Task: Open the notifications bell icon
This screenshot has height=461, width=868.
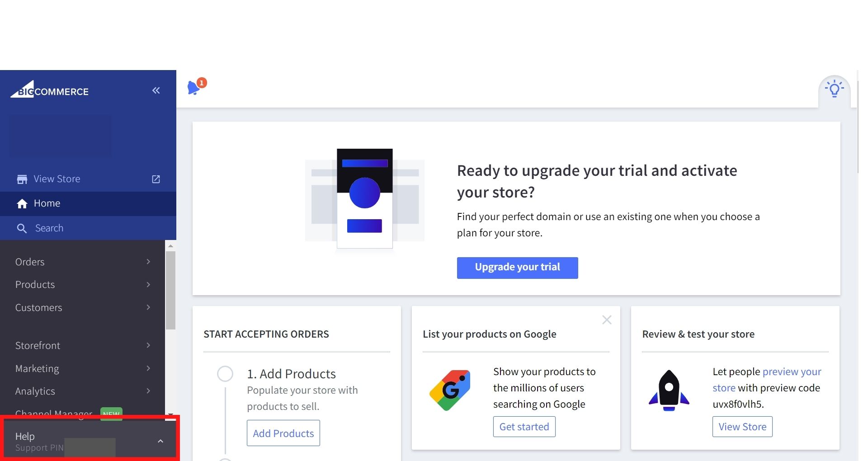Action: 194,88
